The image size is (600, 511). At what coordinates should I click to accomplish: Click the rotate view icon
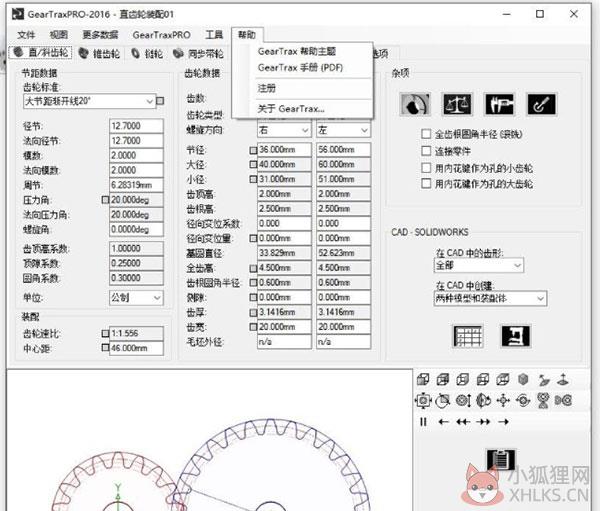coord(483,401)
